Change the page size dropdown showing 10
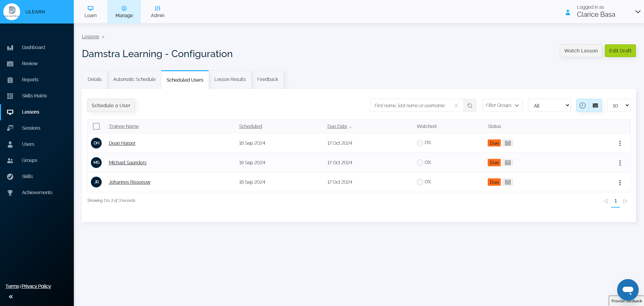This screenshot has height=306, width=644. pos(619,105)
